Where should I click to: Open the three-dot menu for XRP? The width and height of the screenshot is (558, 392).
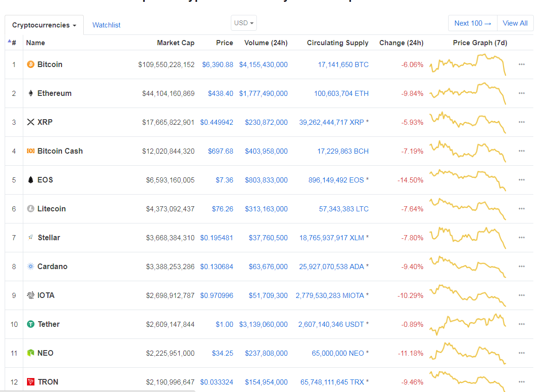tap(521, 122)
